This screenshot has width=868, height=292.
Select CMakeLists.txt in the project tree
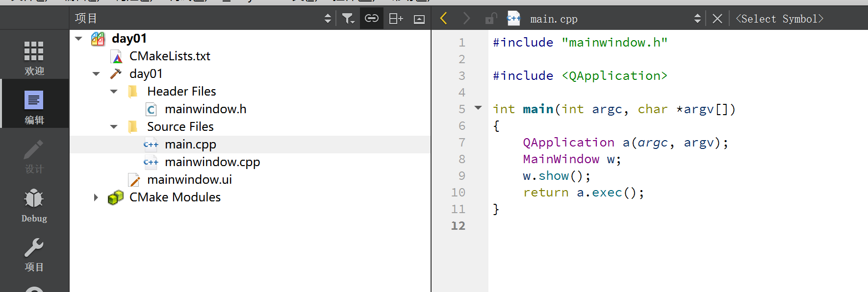click(170, 56)
